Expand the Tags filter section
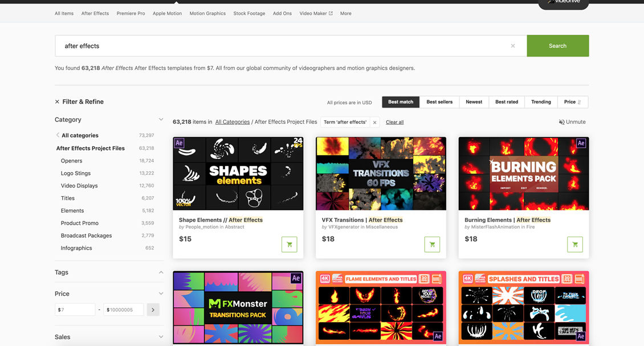The height and width of the screenshot is (346, 644). click(x=161, y=272)
